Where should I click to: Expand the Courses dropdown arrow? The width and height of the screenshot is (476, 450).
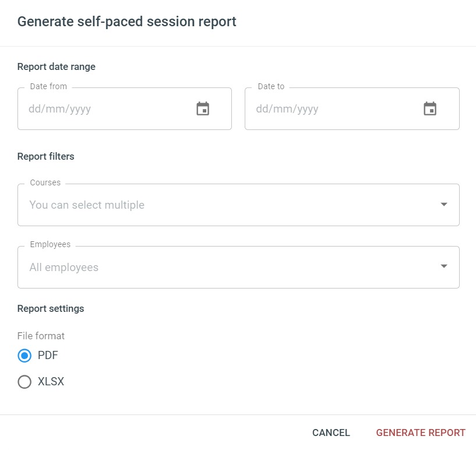444,205
